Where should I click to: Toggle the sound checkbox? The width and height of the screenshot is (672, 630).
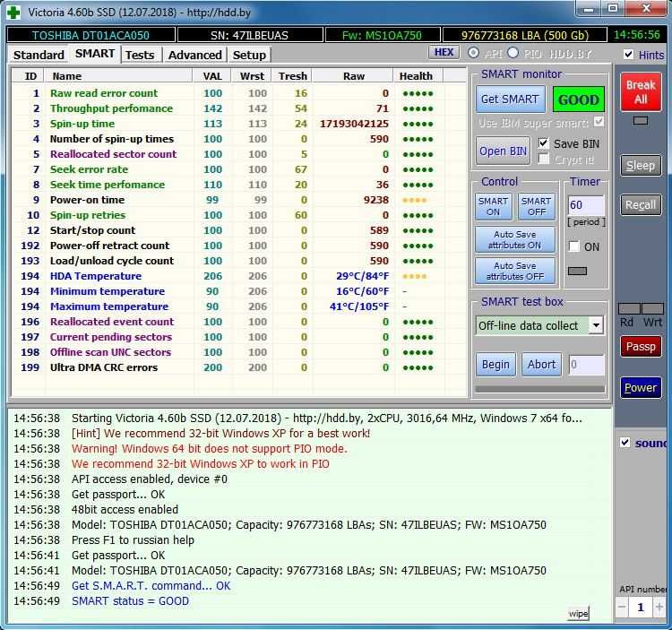point(625,443)
